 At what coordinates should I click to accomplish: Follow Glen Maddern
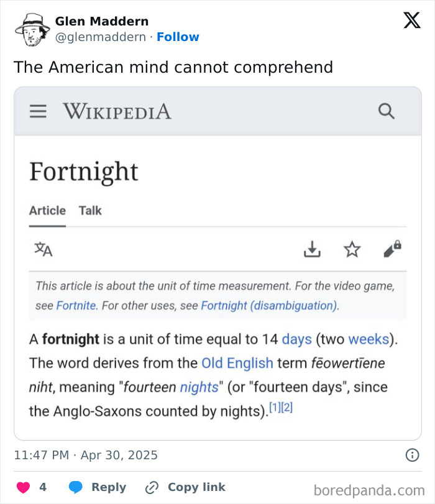[x=178, y=37]
